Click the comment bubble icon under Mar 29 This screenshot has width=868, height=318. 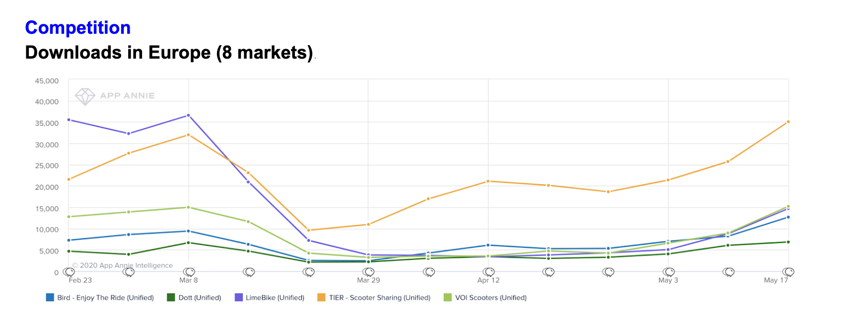369,272
